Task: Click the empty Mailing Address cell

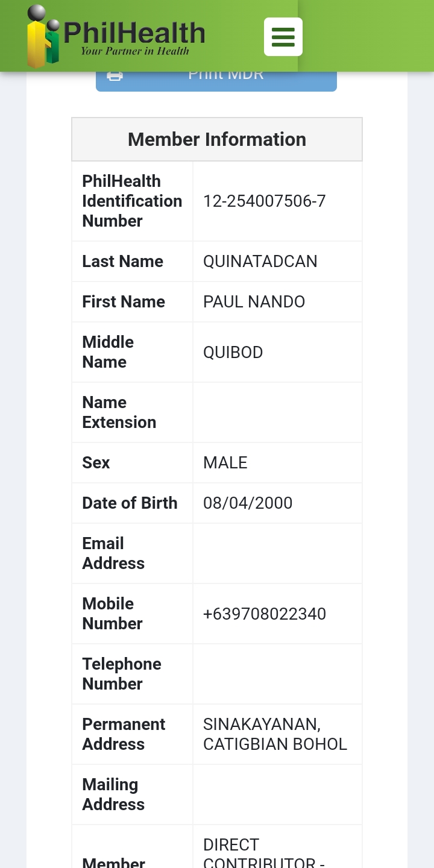Action: tap(277, 794)
